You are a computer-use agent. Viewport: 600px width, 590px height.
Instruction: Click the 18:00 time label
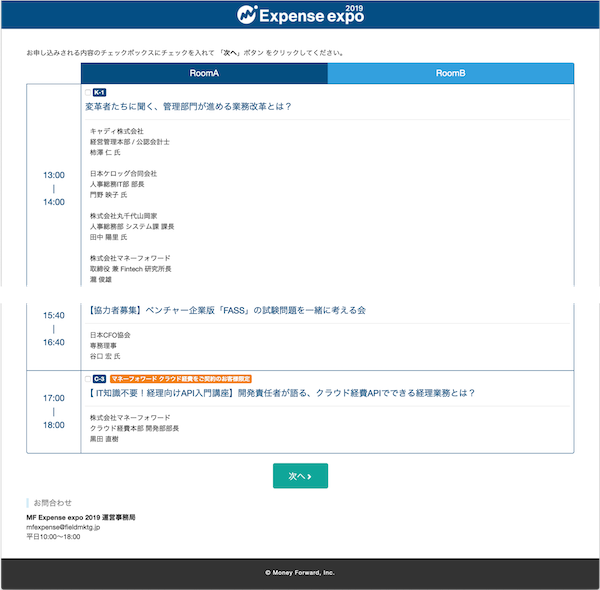point(54,425)
